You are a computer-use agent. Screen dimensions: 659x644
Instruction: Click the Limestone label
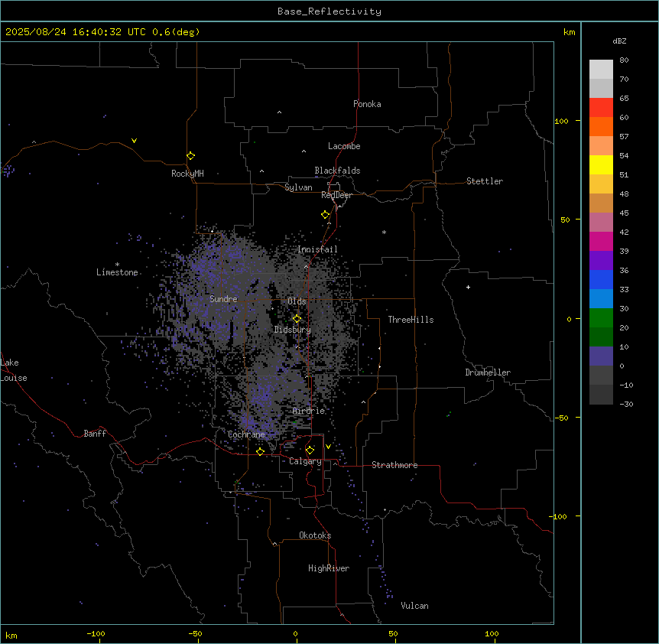(x=117, y=272)
